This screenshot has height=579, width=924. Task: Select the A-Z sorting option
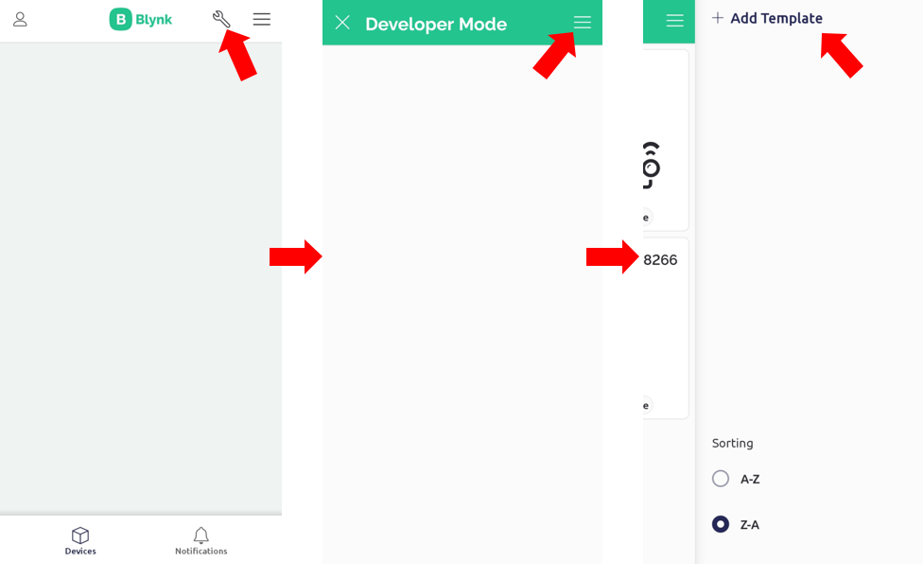click(x=721, y=479)
